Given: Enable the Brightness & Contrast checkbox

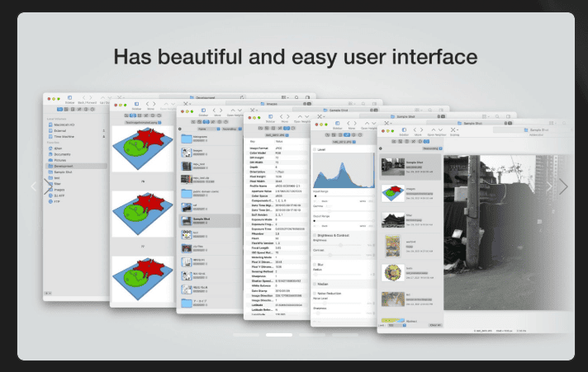Looking at the screenshot, I should pos(315,235).
